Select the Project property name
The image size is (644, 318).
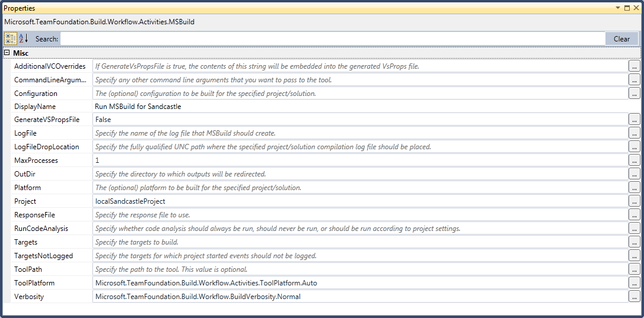[25, 201]
